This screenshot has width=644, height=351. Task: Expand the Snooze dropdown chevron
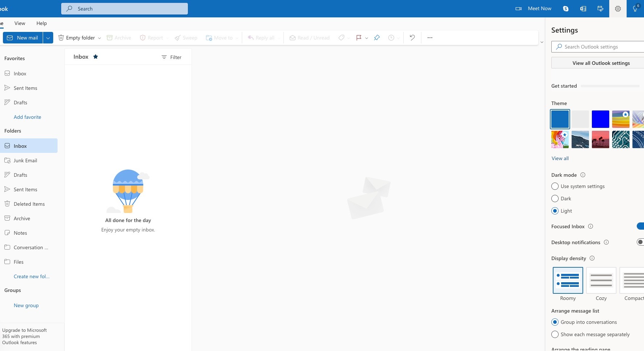[399, 38]
